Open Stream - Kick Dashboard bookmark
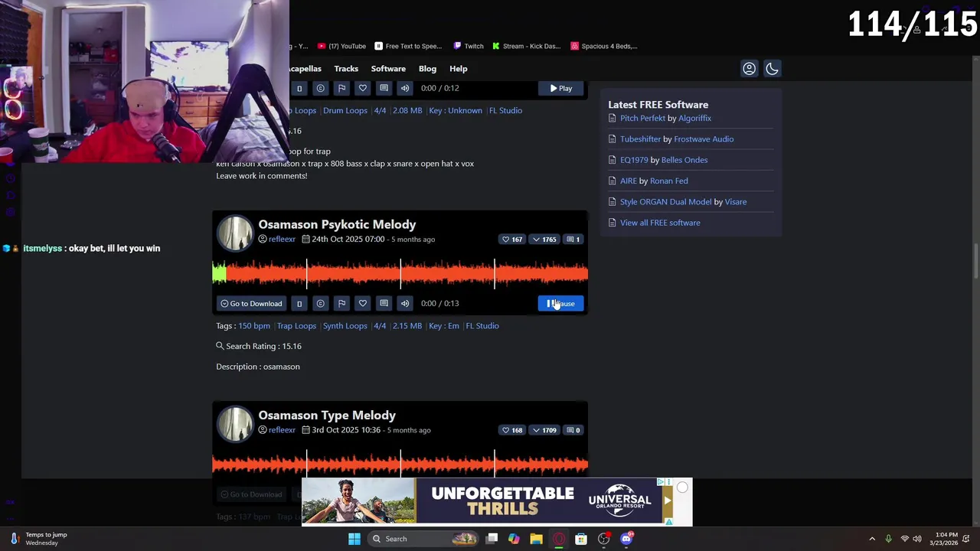The image size is (980, 551). 526,46
